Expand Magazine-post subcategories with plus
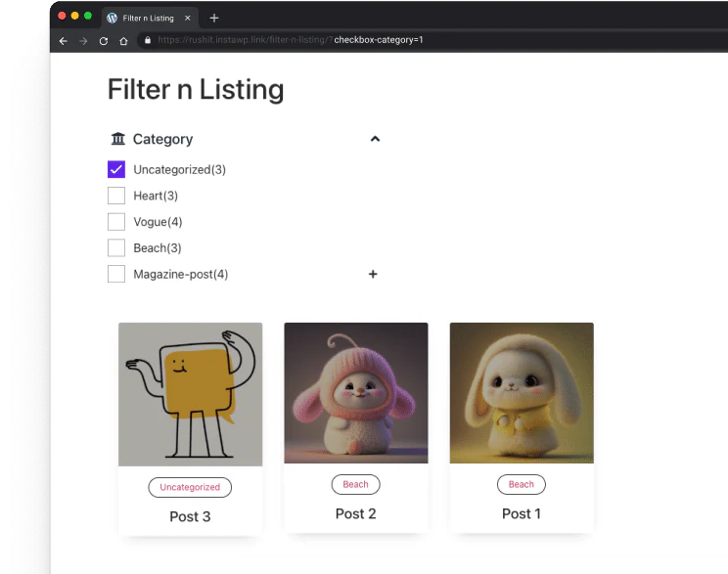728x574 pixels. tap(373, 274)
